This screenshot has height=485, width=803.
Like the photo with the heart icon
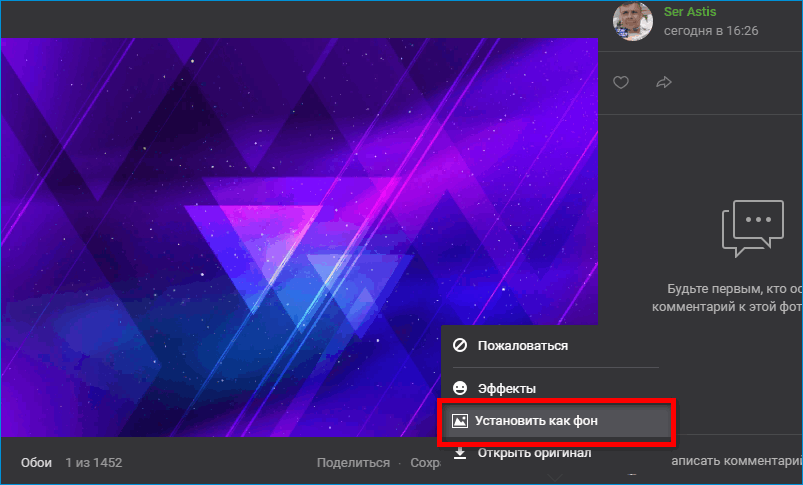[x=621, y=82]
